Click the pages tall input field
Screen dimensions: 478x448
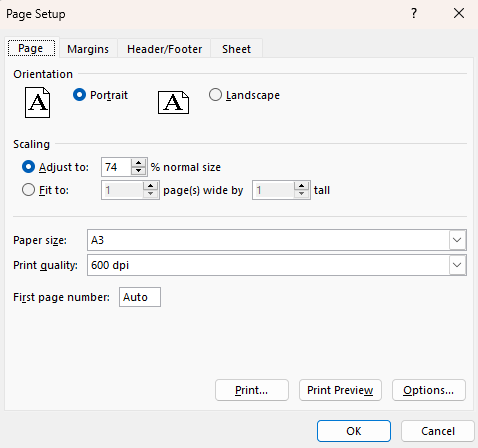(x=274, y=190)
